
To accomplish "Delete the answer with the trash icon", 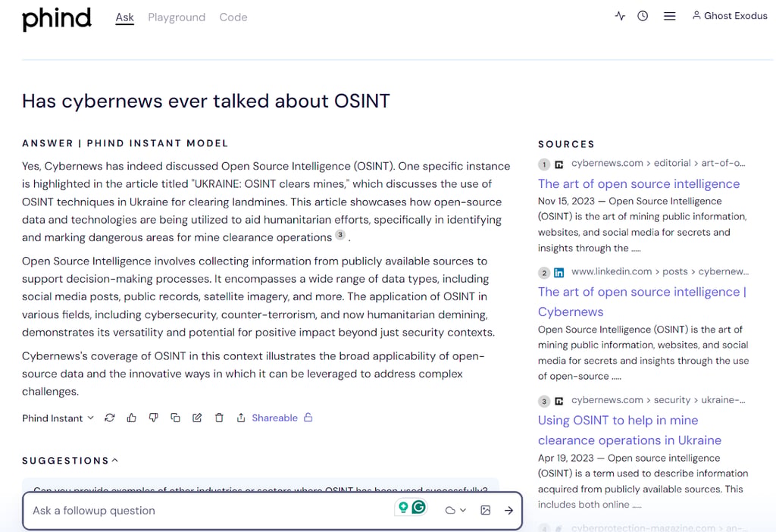I will (x=219, y=418).
